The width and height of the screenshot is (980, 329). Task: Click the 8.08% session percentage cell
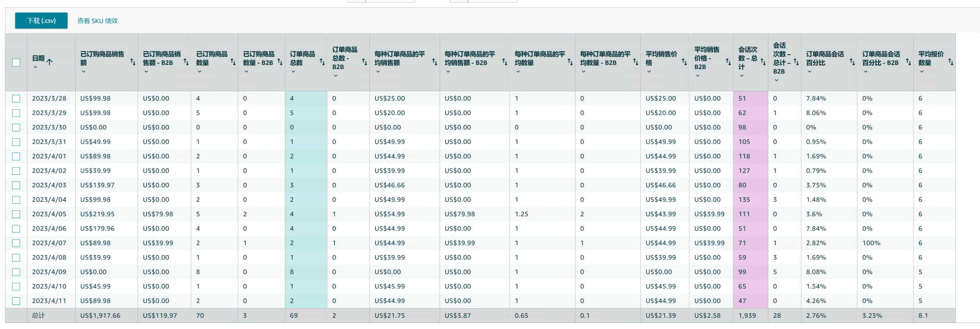point(816,272)
